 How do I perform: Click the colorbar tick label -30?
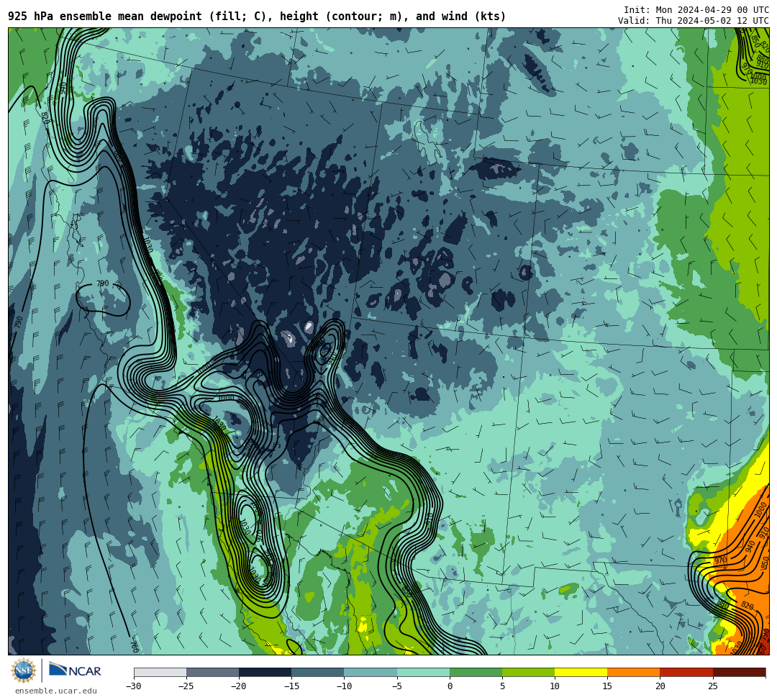click(x=133, y=686)
